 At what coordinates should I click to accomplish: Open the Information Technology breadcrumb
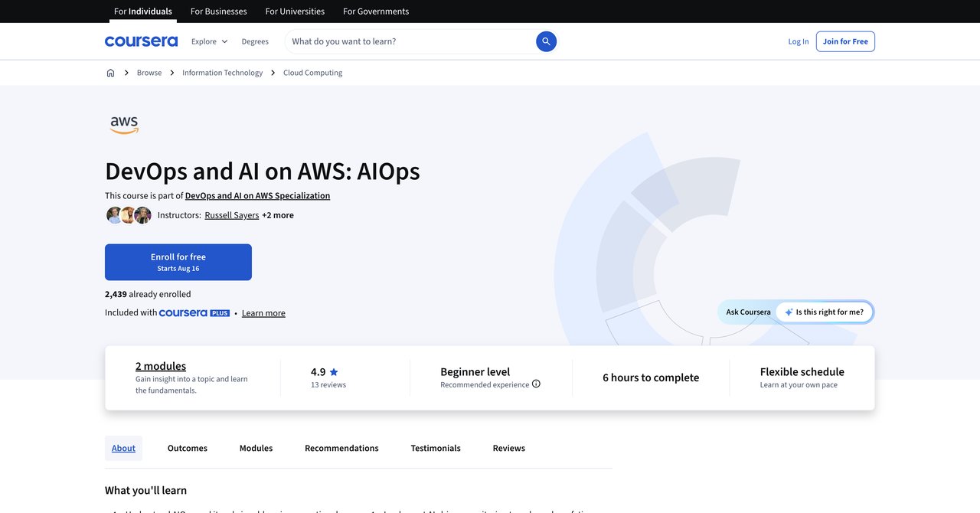click(x=222, y=73)
